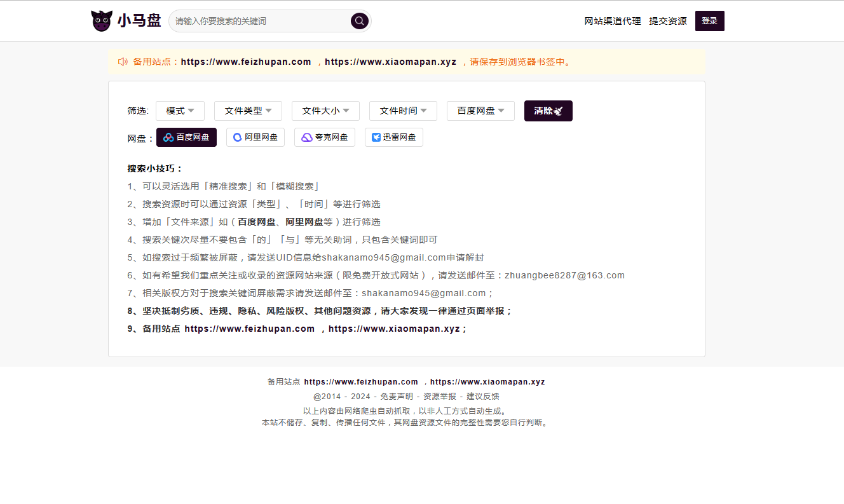
Task: Click the 登录 button
Action: pyautogui.click(x=710, y=21)
